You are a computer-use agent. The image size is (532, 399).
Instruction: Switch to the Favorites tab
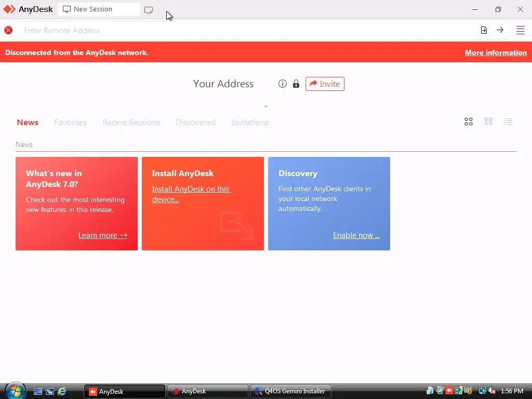pyautogui.click(x=70, y=123)
